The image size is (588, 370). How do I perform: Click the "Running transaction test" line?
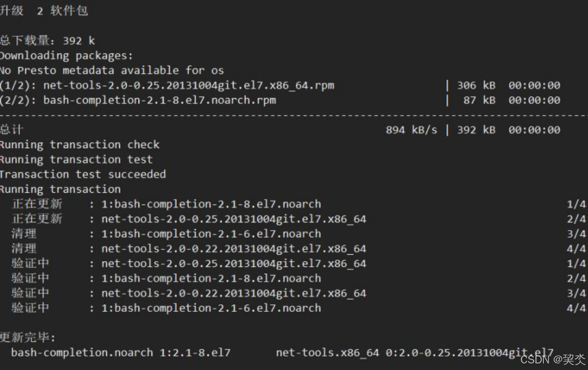[76, 160]
